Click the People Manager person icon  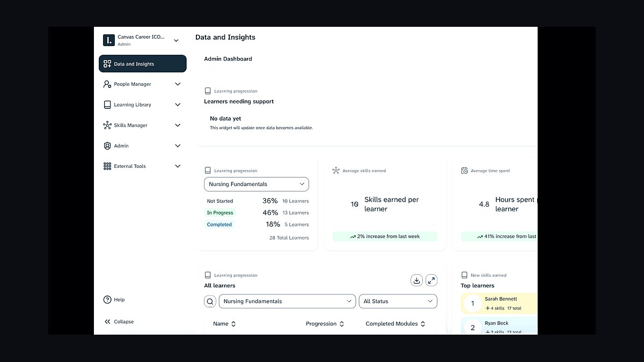tap(107, 84)
